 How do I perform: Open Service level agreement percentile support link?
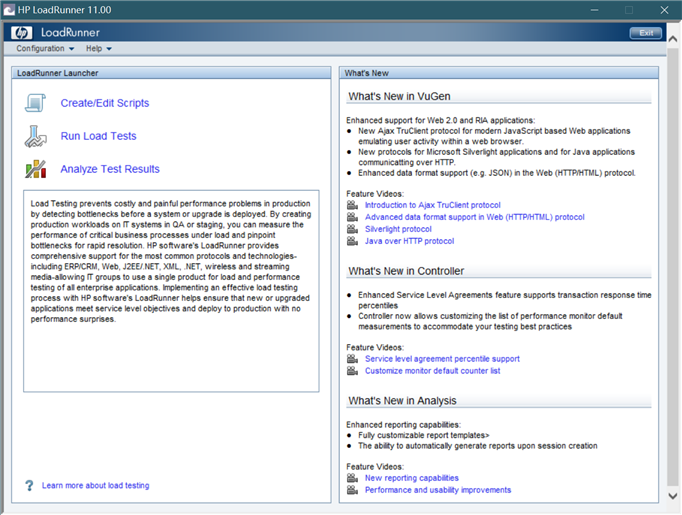pyautogui.click(x=442, y=359)
